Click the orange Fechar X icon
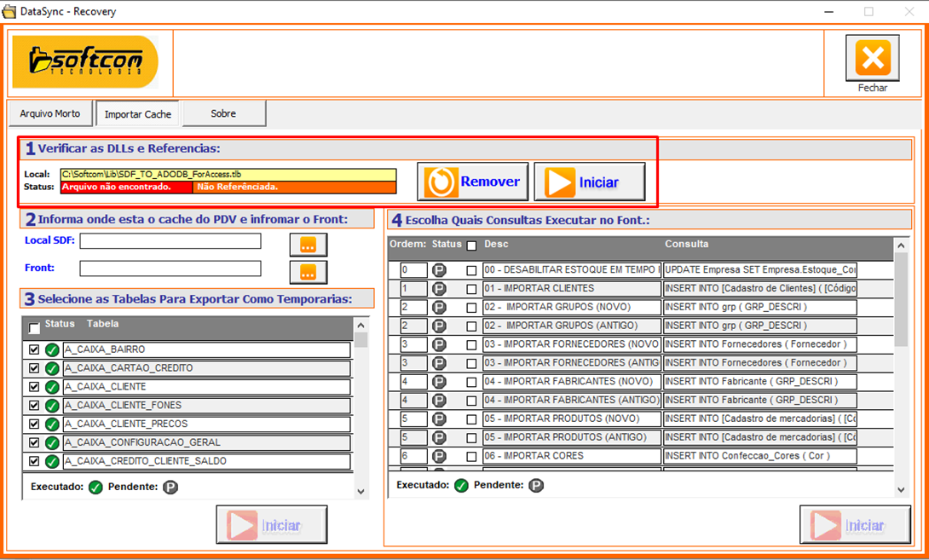The width and height of the screenshot is (929, 560). click(x=872, y=59)
